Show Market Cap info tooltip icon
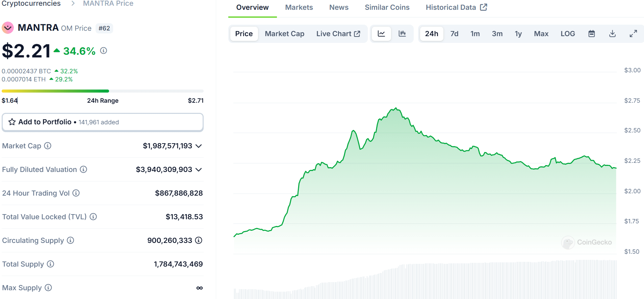 48,146
